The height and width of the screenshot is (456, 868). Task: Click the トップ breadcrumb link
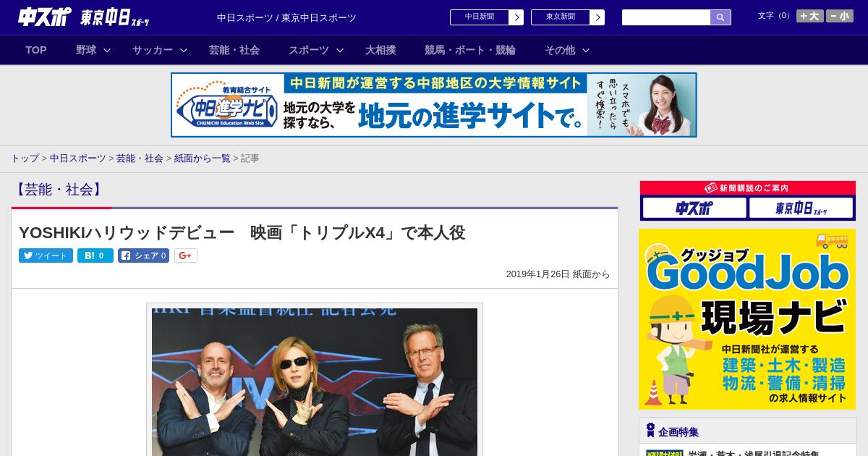(x=25, y=158)
